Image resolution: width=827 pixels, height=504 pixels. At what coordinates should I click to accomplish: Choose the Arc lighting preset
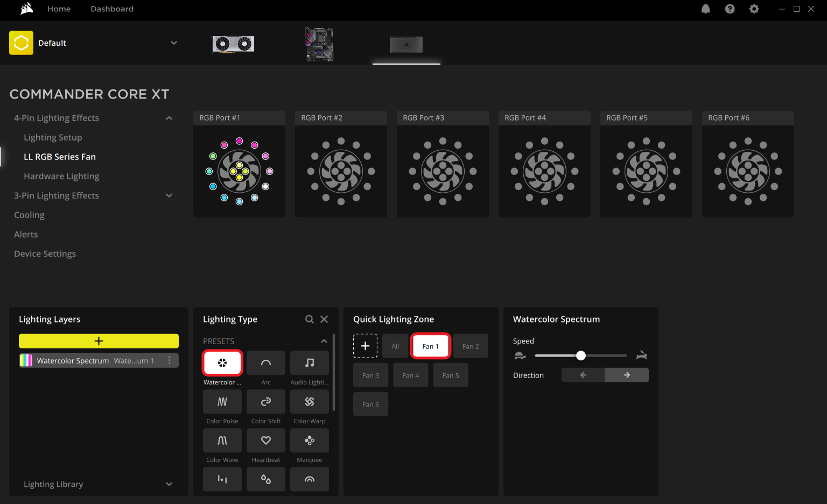[x=266, y=363]
